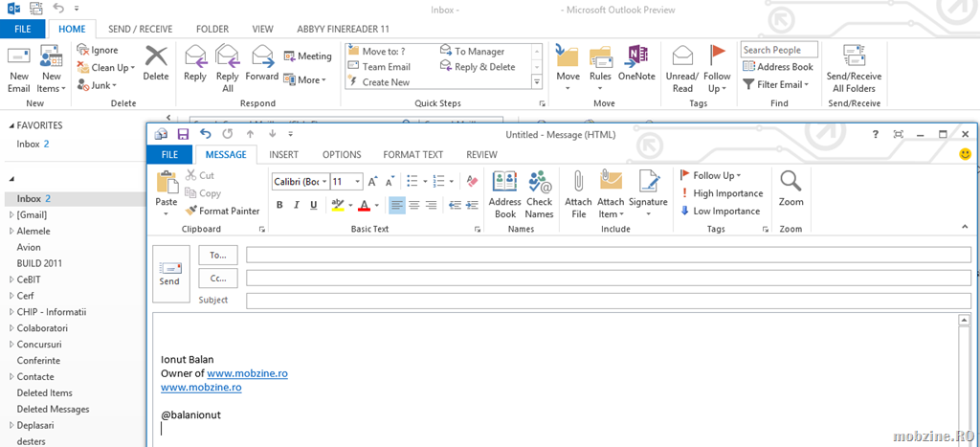Create a New Email in Outlook

19,69
